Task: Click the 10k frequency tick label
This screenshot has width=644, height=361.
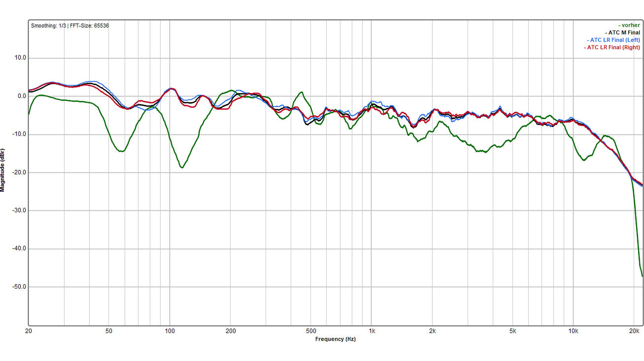Action: 573,331
